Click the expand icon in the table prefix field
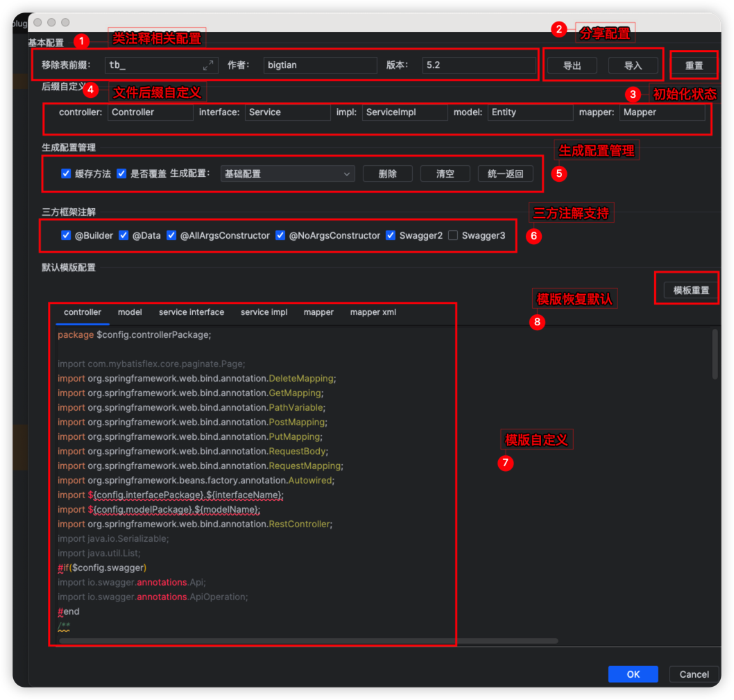The width and height of the screenshot is (734, 700). [x=208, y=65]
